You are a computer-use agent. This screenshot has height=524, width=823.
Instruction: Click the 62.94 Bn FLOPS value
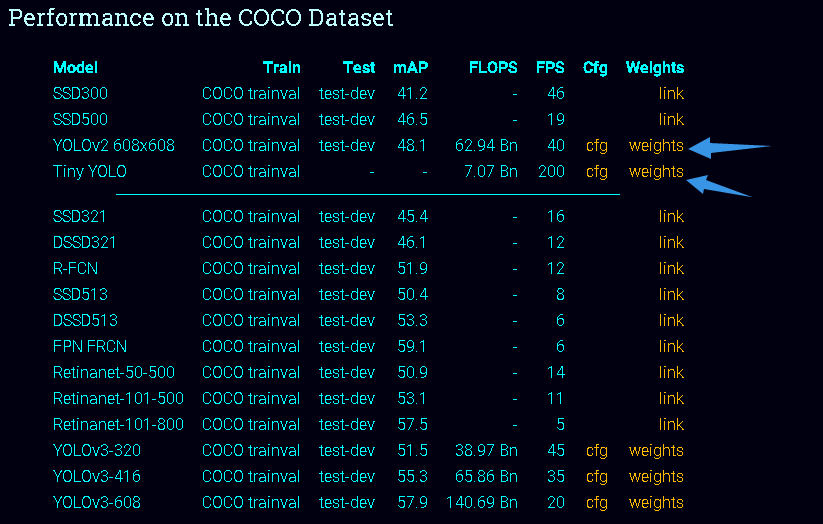(x=486, y=145)
